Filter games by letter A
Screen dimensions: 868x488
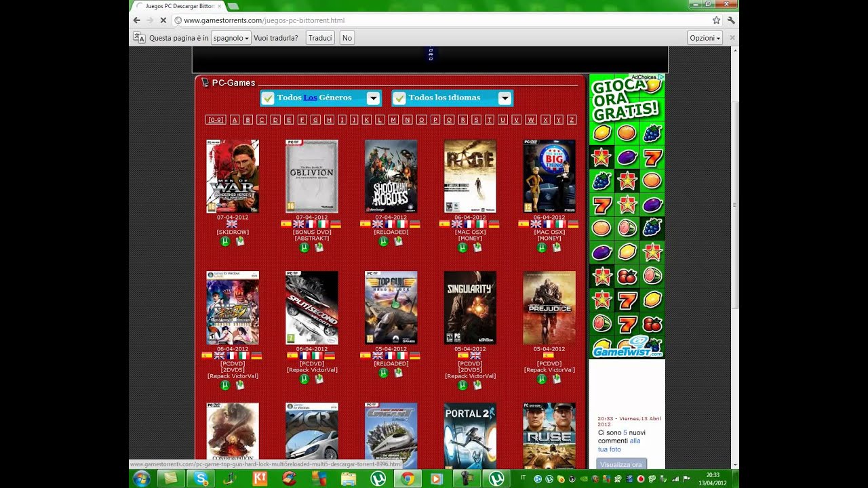pos(235,120)
